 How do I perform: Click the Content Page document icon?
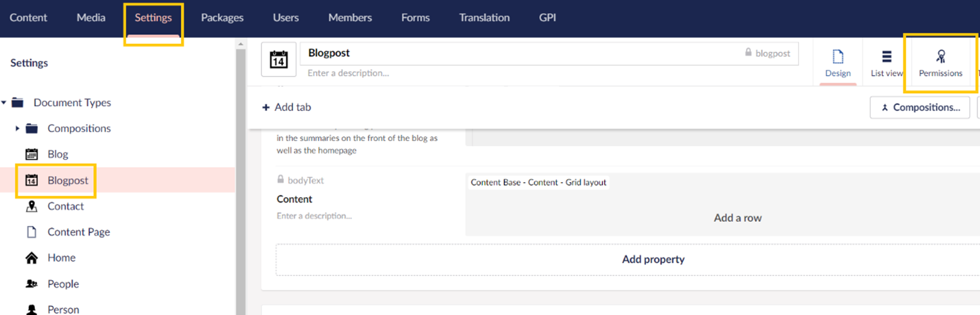pyautogui.click(x=32, y=232)
